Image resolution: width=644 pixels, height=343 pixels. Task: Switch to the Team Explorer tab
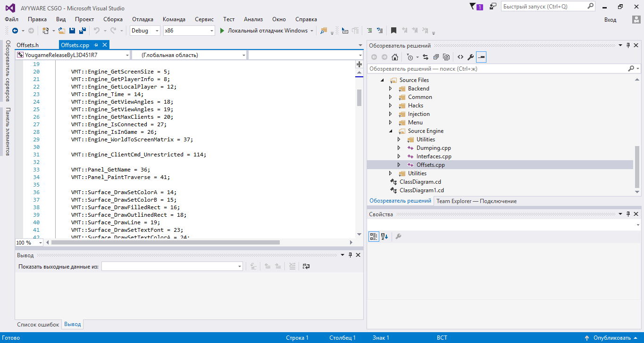click(477, 201)
